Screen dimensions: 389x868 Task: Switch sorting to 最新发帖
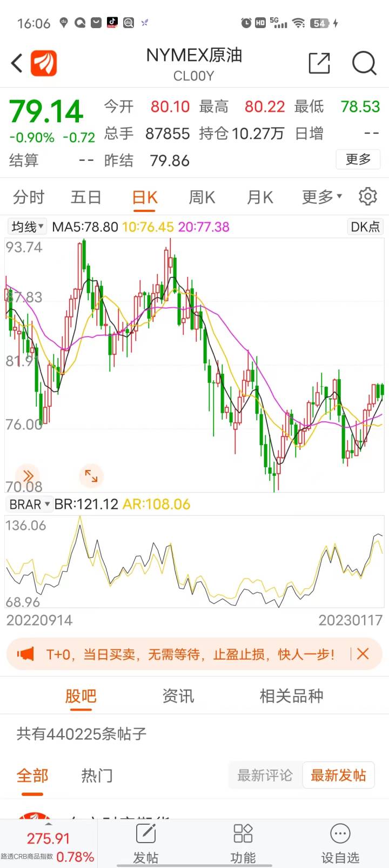pos(338,776)
